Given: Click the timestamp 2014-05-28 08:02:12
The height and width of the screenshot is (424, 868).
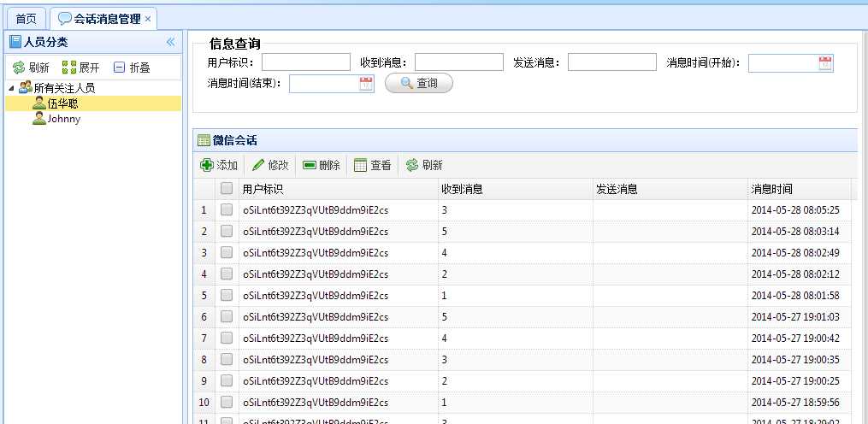Looking at the screenshot, I should (795, 274).
